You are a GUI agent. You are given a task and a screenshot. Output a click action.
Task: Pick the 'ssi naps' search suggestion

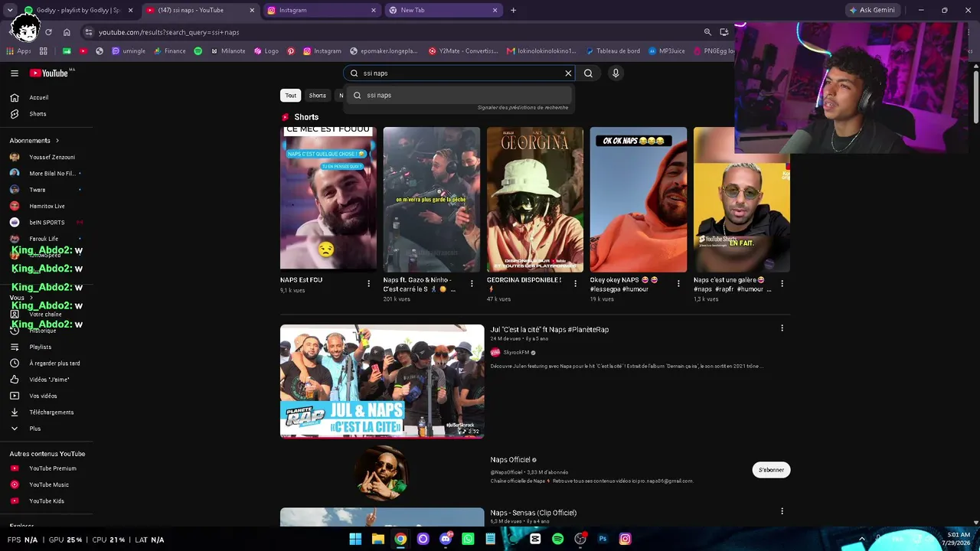(x=459, y=96)
